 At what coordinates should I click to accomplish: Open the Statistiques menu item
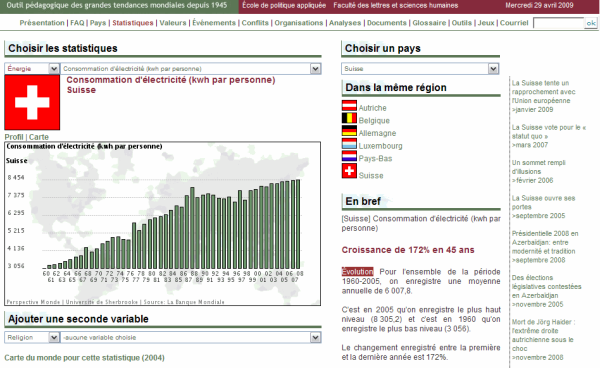(x=133, y=23)
